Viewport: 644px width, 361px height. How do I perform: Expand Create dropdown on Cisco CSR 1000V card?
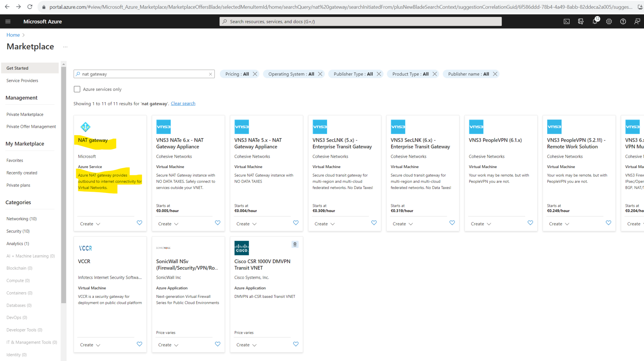(x=247, y=345)
